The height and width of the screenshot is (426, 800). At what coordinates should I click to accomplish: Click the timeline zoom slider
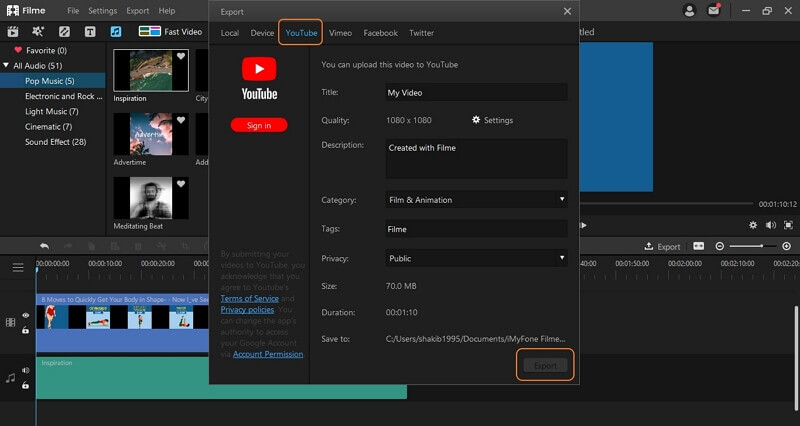[x=753, y=246]
